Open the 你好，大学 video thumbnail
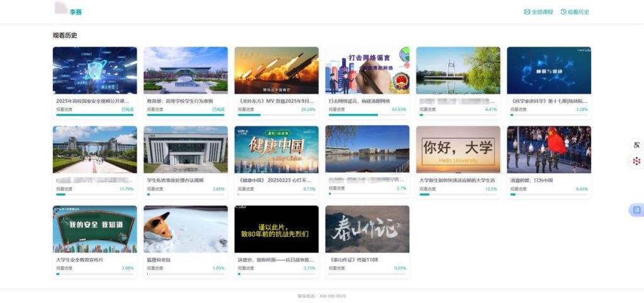The height and width of the screenshot is (303, 644). coord(458,149)
